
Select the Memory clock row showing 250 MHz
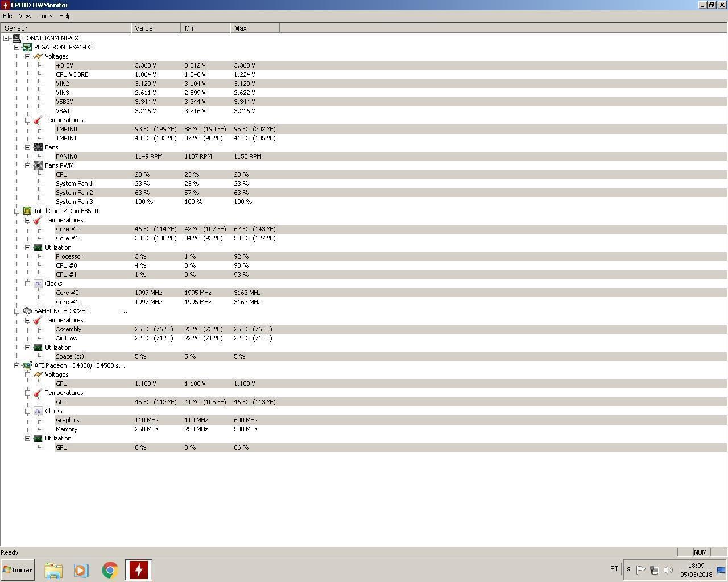(391, 429)
